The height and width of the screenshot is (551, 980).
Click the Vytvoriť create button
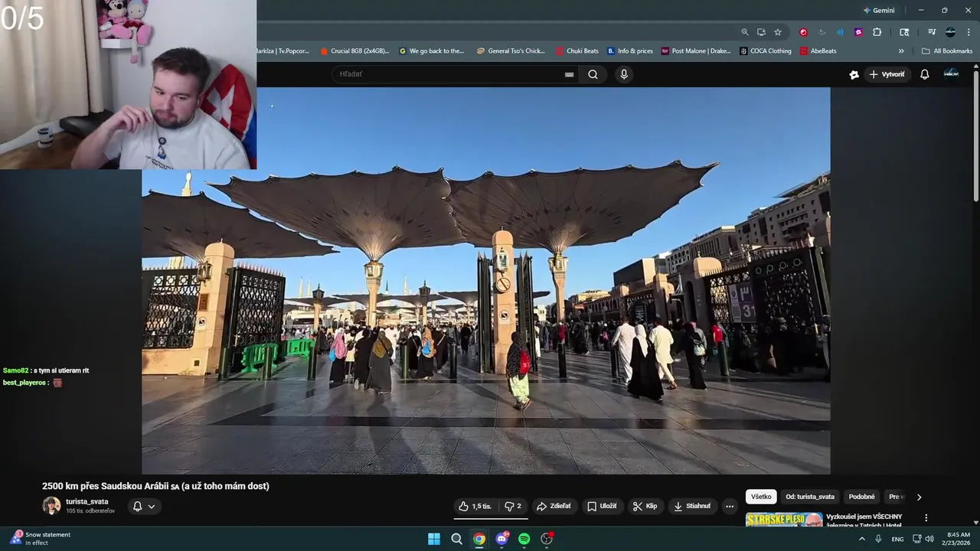click(887, 74)
